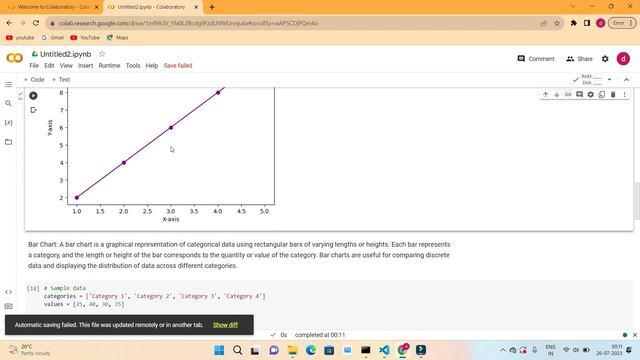Viewport: 640px width, 360px height.
Task: Star the Untitled2.ipynb notebook
Action: pyautogui.click(x=102, y=54)
